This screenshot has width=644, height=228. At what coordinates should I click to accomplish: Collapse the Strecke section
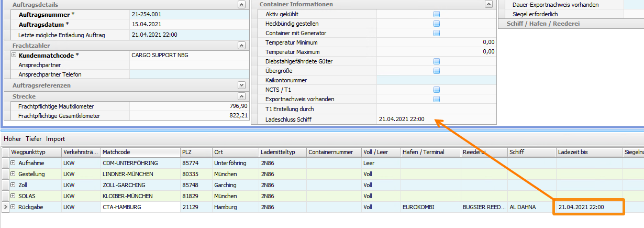pos(241,96)
